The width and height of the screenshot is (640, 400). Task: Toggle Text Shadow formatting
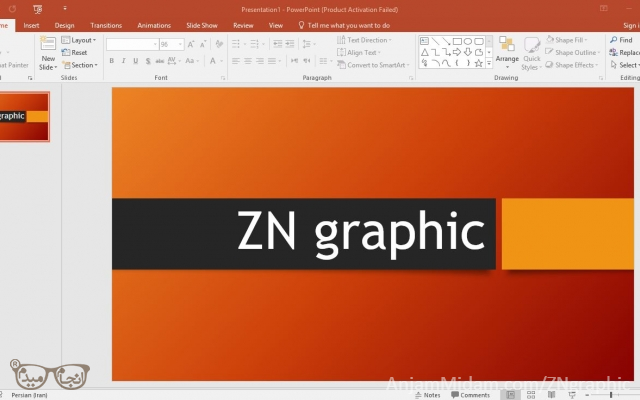[148, 61]
